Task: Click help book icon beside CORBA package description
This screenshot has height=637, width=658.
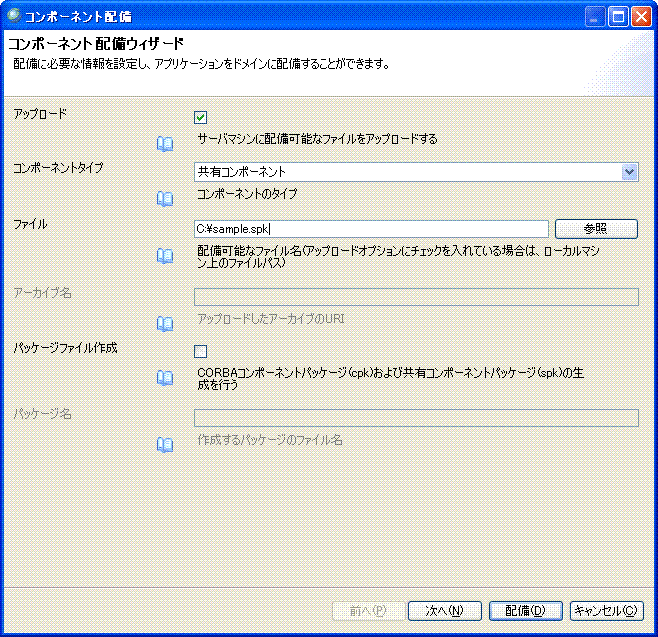Action: coord(165,378)
